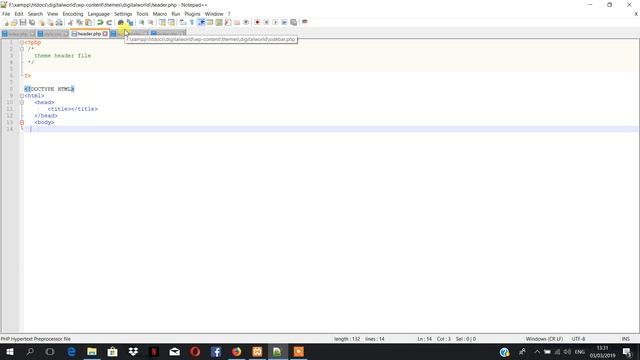Collapse the comment fold on line 2
Image resolution: width=640 pixels, height=360 pixels.
pos(22,49)
